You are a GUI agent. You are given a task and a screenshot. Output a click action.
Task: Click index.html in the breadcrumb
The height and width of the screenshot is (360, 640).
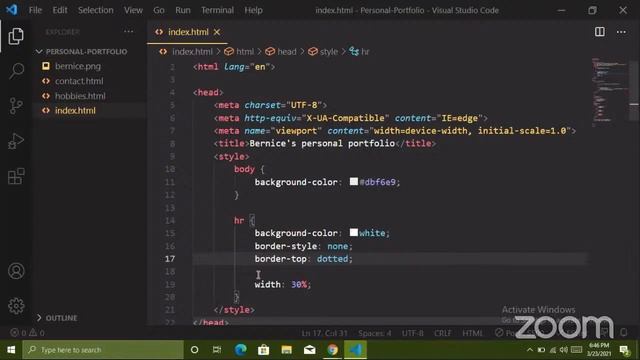tap(192, 52)
